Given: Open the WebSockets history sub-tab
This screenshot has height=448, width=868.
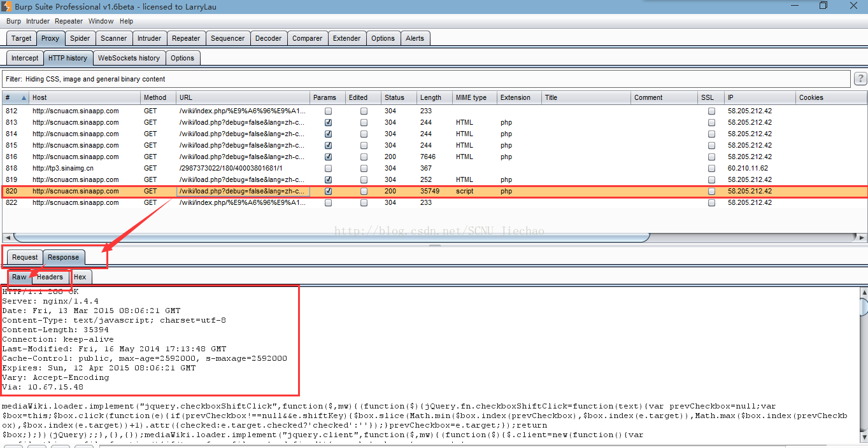Looking at the screenshot, I should (x=129, y=58).
